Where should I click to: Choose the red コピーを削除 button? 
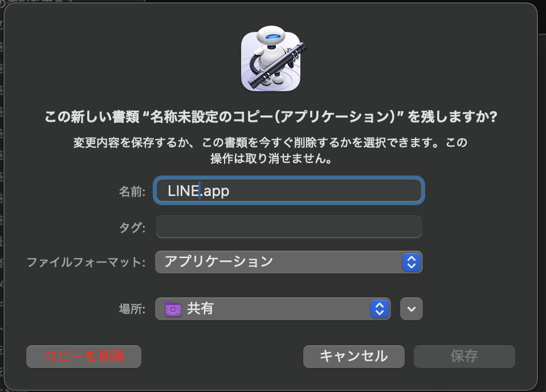(x=84, y=357)
